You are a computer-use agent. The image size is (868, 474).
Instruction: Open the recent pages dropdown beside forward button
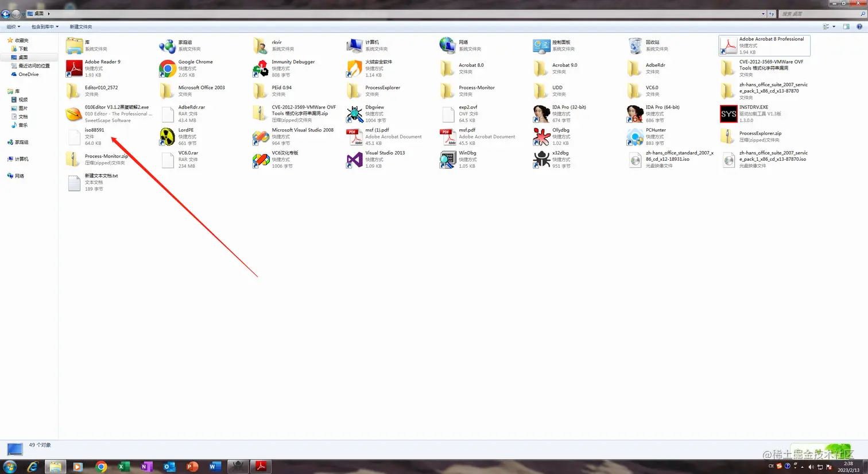pos(23,14)
